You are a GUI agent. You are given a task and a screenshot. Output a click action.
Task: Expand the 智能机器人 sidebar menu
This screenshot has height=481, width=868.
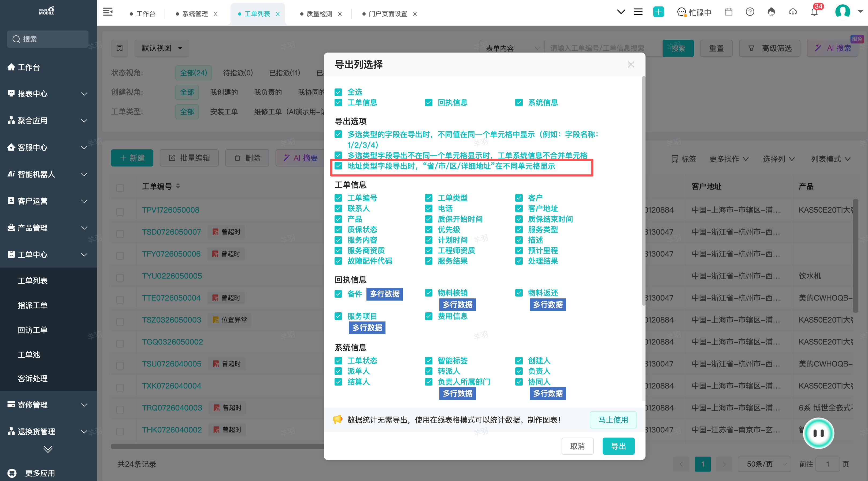pyautogui.click(x=49, y=174)
